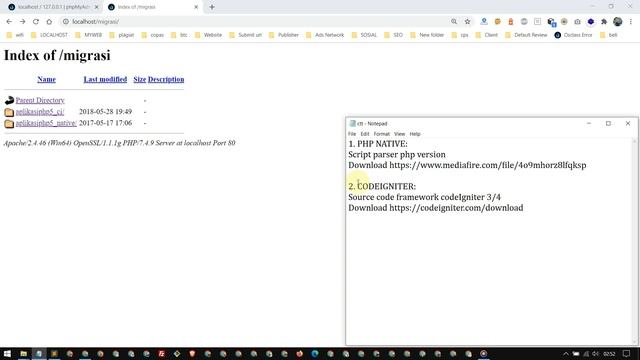Open the Client bookmark folder
This screenshot has width=640, height=360.
[487, 35]
